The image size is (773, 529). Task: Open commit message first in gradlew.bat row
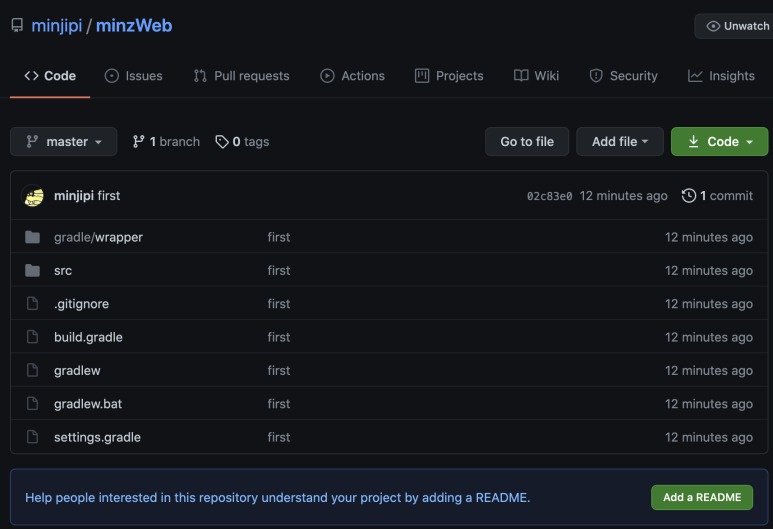279,404
